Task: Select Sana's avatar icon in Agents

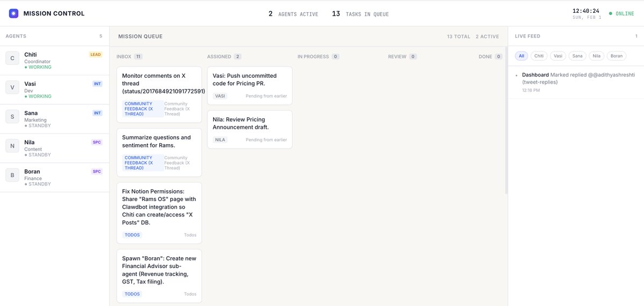Action: [x=13, y=117]
